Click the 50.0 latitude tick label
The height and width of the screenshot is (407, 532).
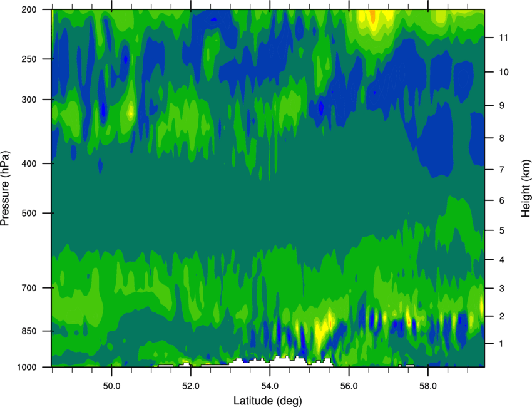[111, 386]
